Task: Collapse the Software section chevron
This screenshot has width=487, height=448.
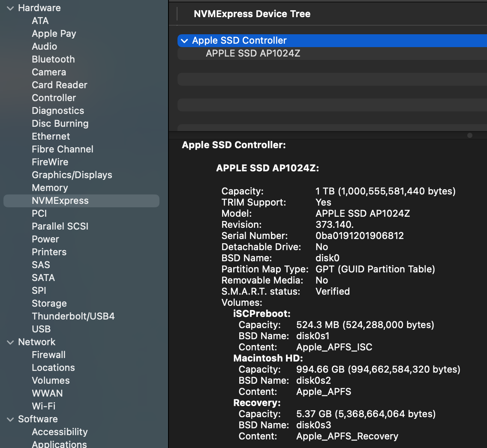Action: (x=10, y=419)
